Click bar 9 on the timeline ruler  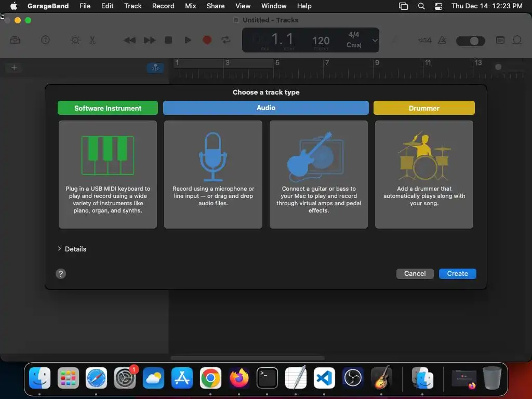click(x=377, y=63)
